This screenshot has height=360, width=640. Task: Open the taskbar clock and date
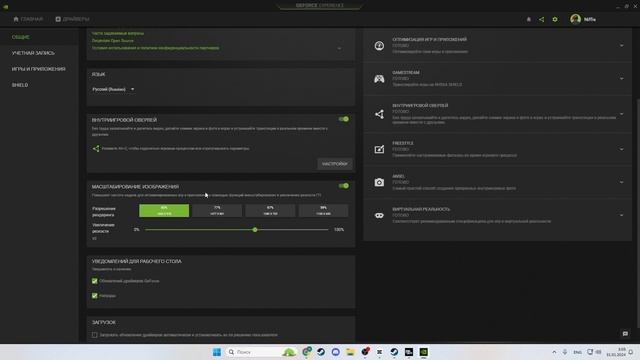pos(616,352)
